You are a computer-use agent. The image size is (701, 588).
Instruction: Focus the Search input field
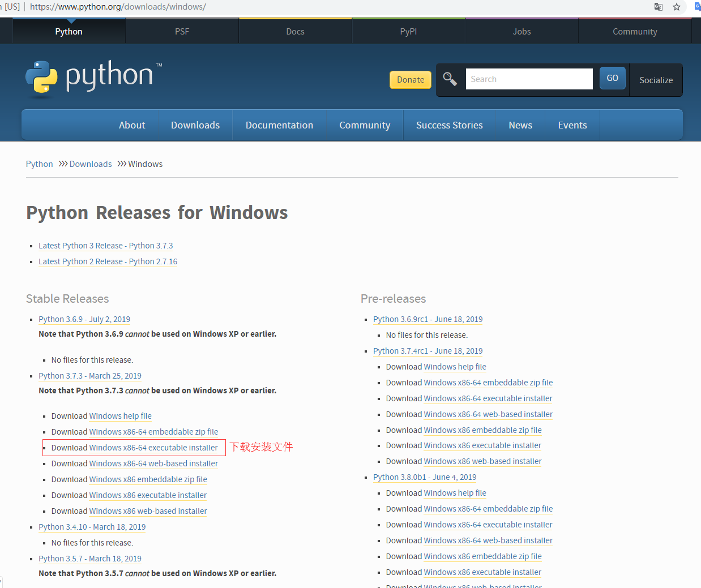tap(528, 79)
